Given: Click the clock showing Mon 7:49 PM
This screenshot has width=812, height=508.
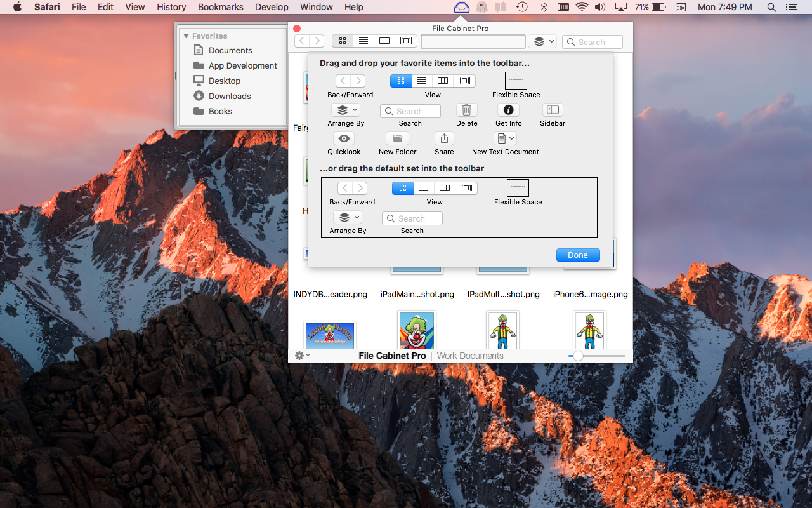Looking at the screenshot, I should [725, 7].
